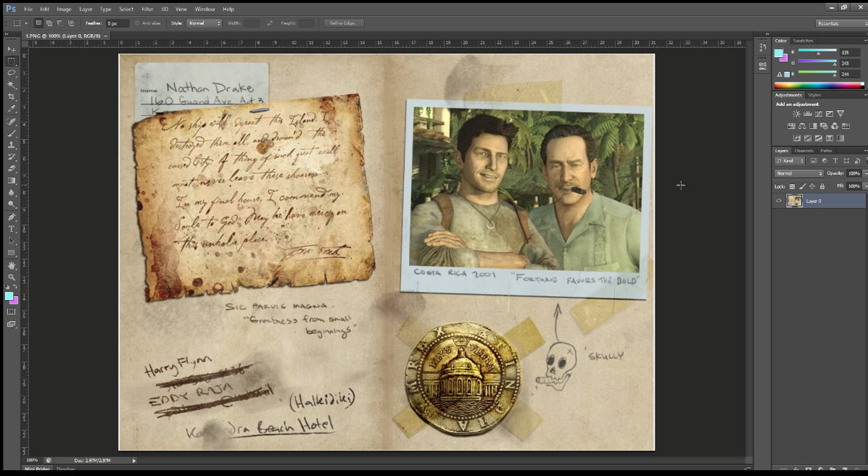Select the History Brush tool
This screenshot has width=868, height=476.
click(11, 157)
